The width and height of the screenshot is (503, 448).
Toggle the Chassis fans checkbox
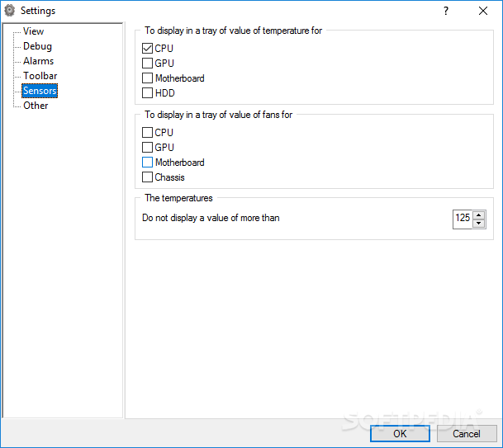(148, 177)
